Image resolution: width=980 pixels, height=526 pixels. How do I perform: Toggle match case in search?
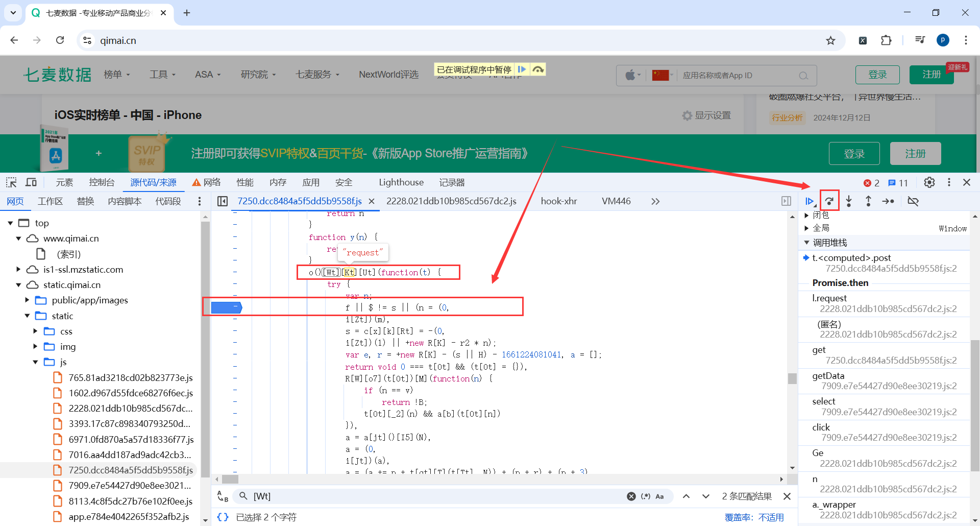click(659, 496)
